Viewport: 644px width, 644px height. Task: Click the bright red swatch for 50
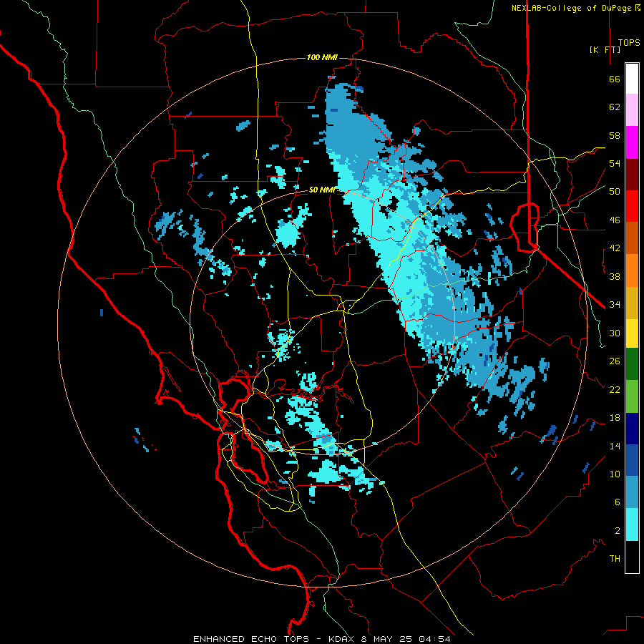point(632,206)
